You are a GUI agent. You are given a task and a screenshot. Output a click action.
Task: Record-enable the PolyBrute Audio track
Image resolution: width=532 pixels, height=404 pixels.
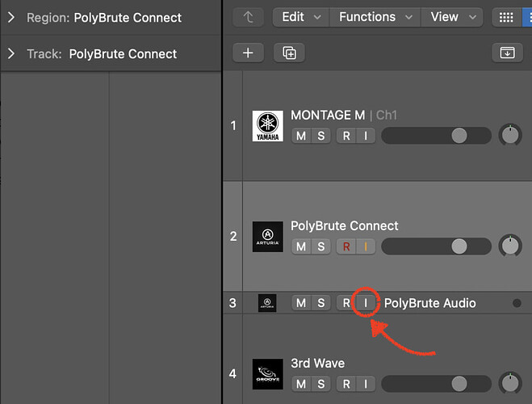tap(346, 303)
